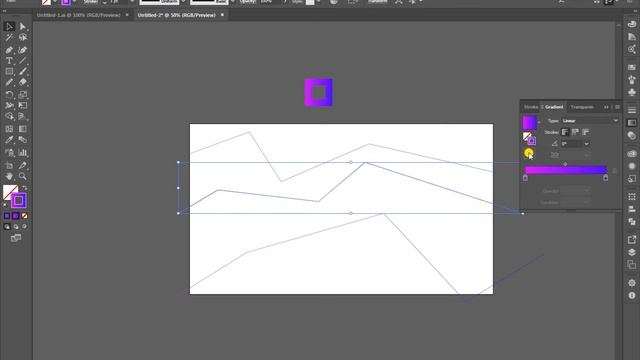
Task: Select the Rectangle tool
Action: (x=9, y=71)
